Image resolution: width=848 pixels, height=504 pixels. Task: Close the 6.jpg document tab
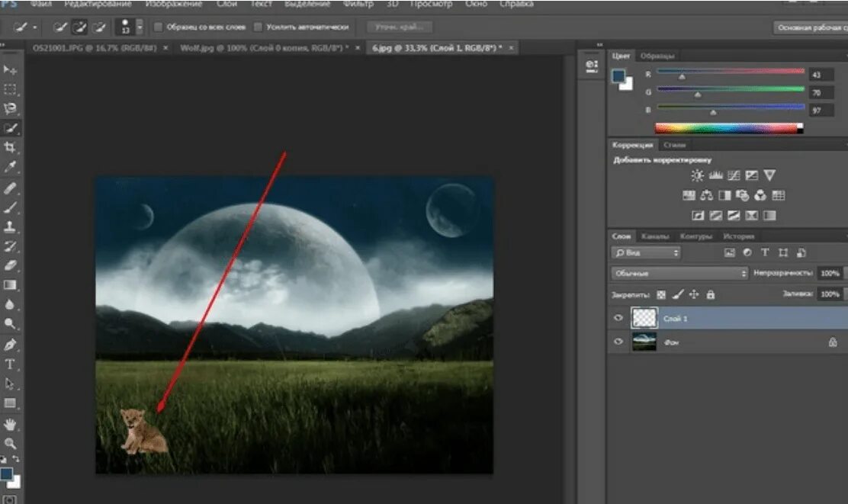click(x=511, y=48)
